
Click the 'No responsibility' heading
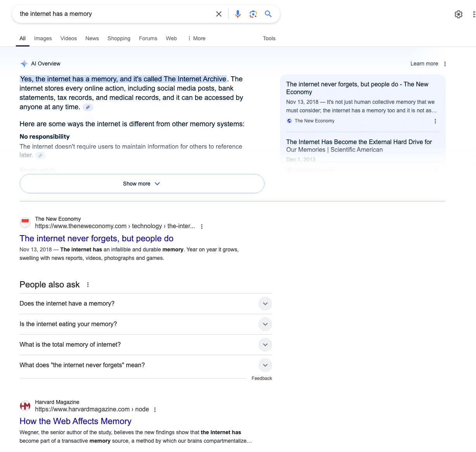click(45, 137)
